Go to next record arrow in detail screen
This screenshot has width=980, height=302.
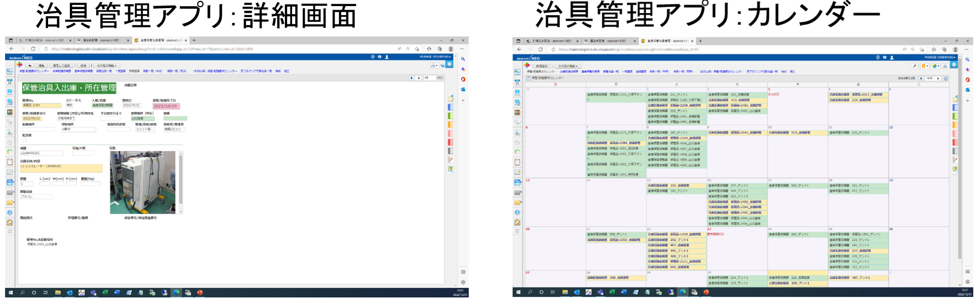click(x=419, y=78)
